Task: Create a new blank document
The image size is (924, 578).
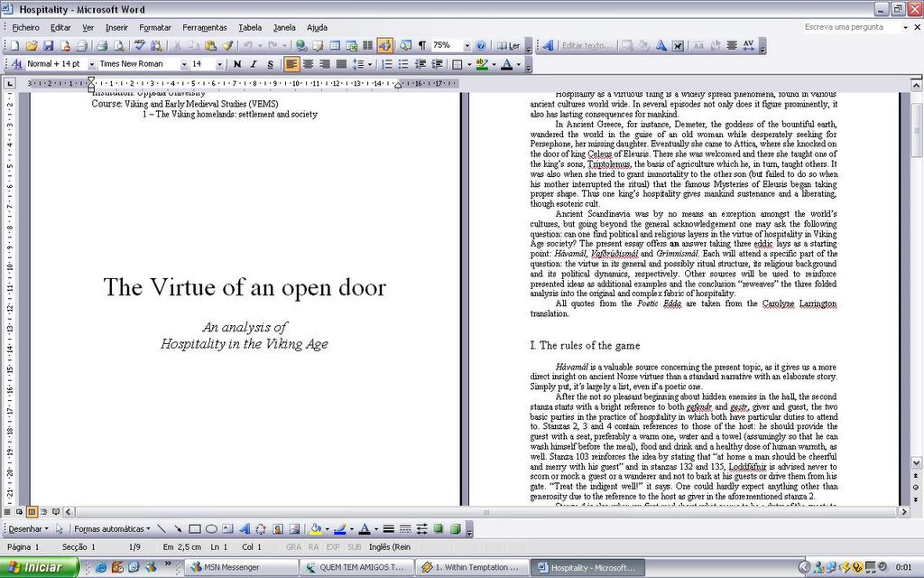Action: tap(14, 45)
